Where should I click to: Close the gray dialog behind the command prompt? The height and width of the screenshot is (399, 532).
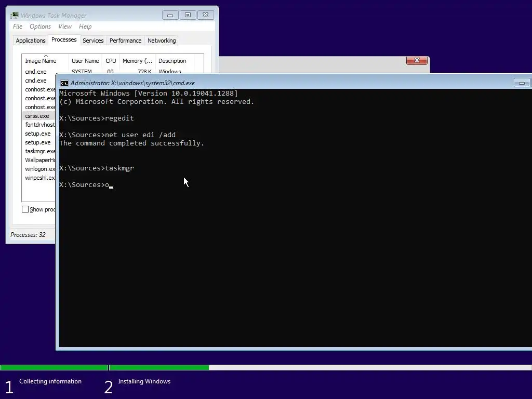point(417,60)
